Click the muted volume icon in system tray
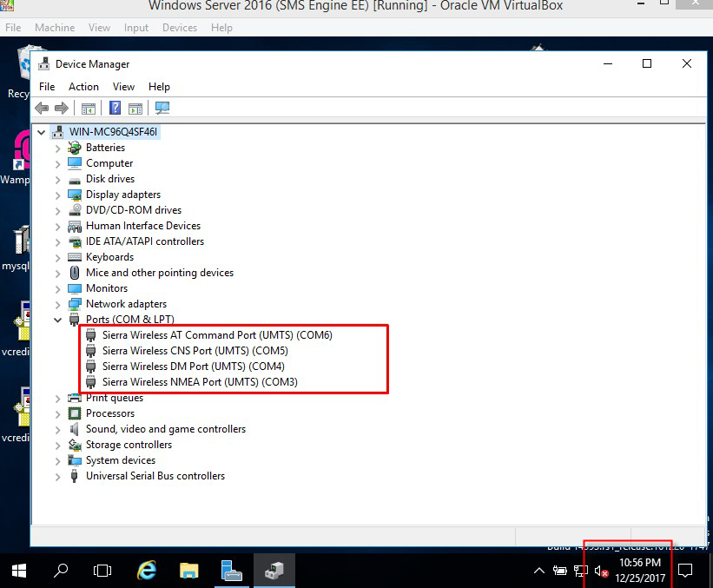Viewport: 713px width, 588px height. click(x=601, y=571)
